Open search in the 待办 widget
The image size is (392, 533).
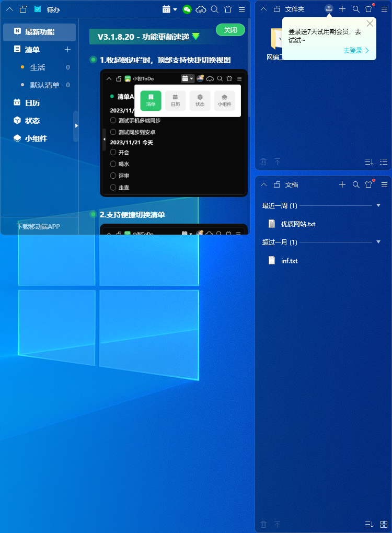point(214,9)
